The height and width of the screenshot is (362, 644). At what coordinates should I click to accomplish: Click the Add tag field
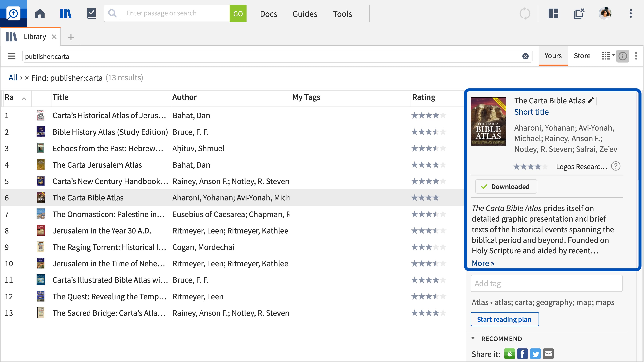[x=547, y=283]
